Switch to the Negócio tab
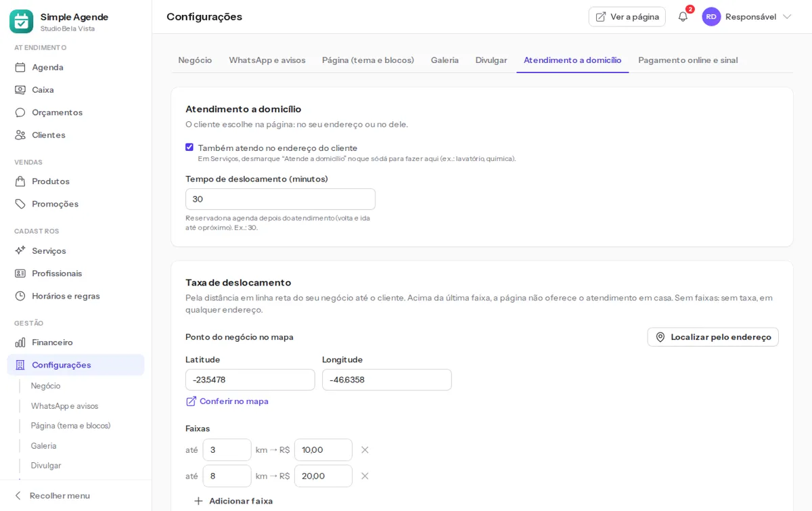The image size is (812, 511). [195, 60]
